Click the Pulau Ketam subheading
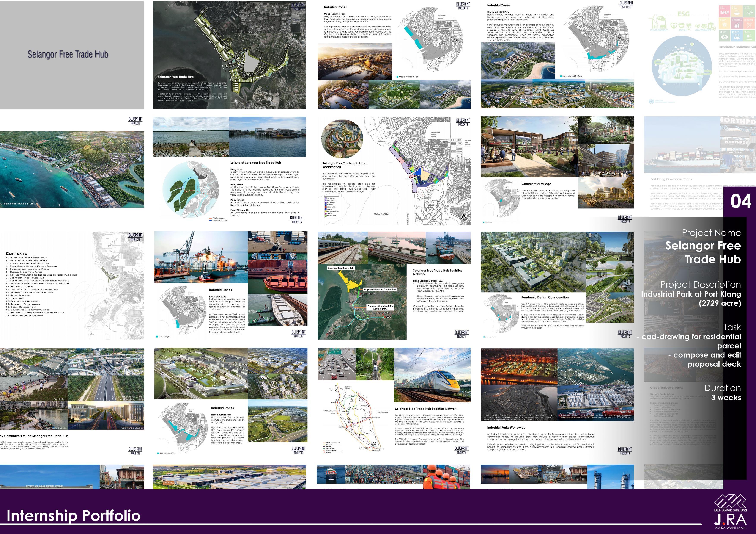This screenshot has height=534, width=756. pyautogui.click(x=237, y=185)
